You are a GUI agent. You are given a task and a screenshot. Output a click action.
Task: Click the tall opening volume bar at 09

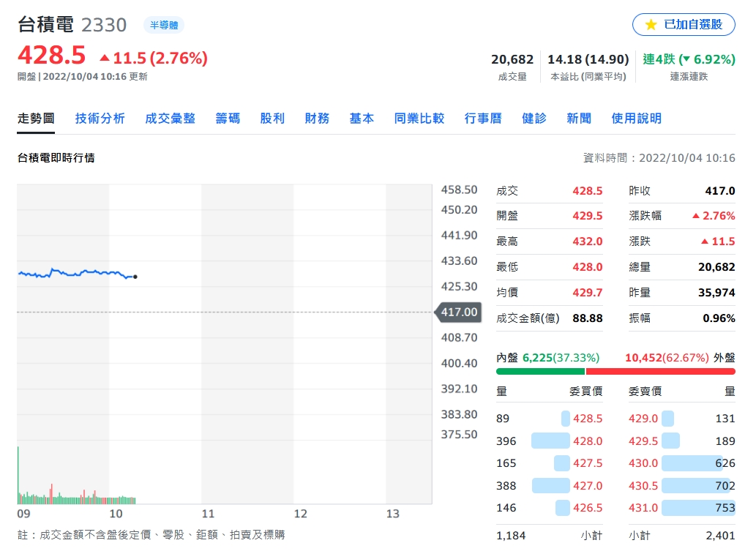tap(18, 475)
